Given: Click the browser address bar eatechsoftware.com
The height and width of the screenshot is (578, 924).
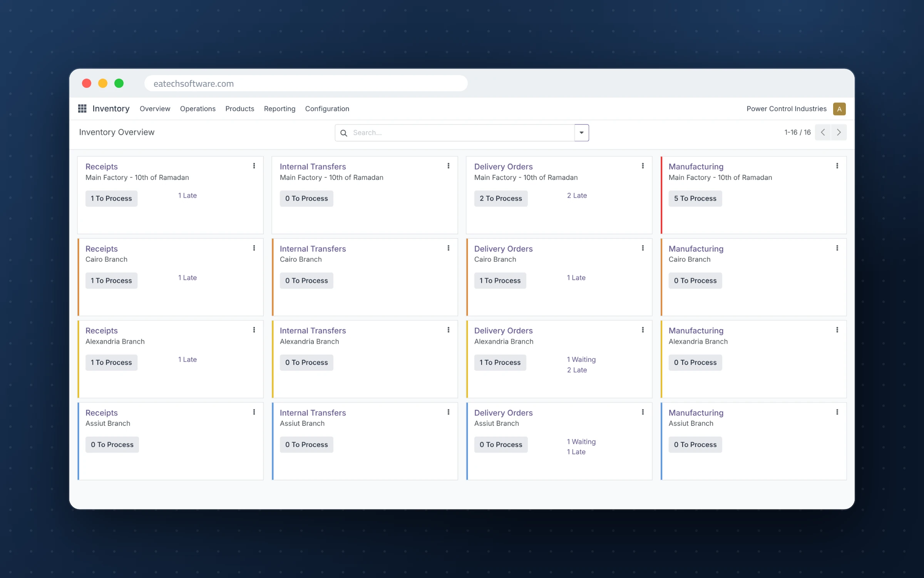Looking at the screenshot, I should pos(306,84).
